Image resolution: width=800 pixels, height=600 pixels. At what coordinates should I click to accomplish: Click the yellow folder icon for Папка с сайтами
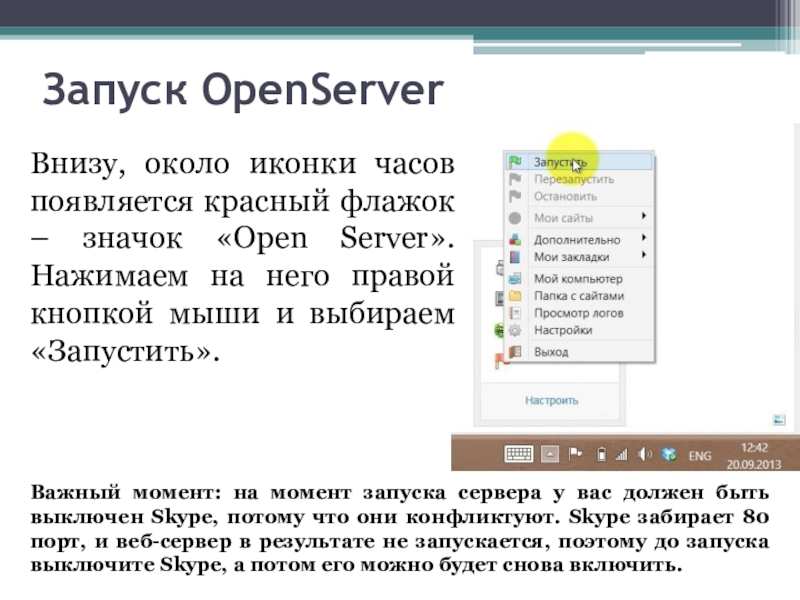point(515,296)
